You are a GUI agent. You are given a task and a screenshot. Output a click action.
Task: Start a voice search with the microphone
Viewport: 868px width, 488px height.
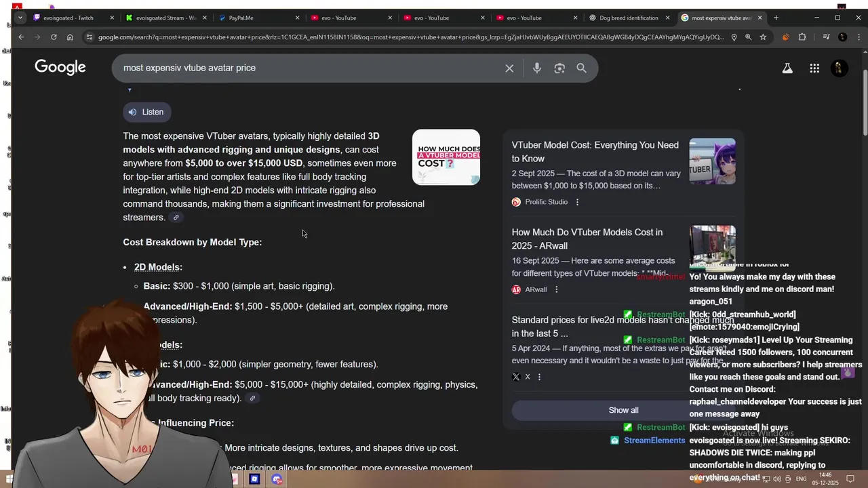pyautogui.click(x=536, y=68)
